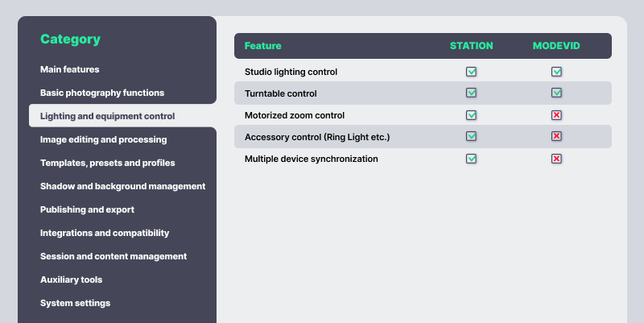The image size is (644, 323).
Task: View Integrations and compatibility category
Action: click(x=105, y=233)
